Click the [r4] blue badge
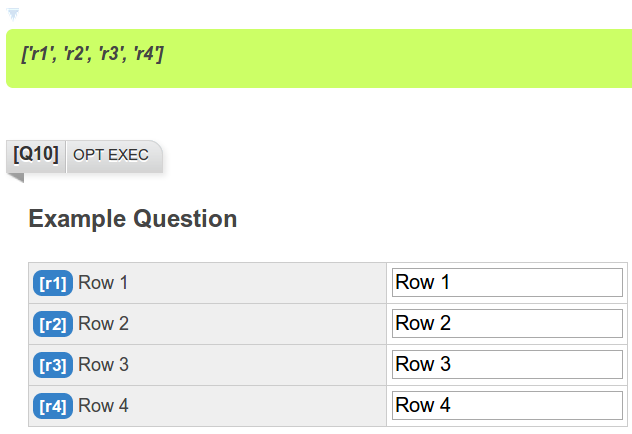Screen dimensions: 632x434 (53, 406)
